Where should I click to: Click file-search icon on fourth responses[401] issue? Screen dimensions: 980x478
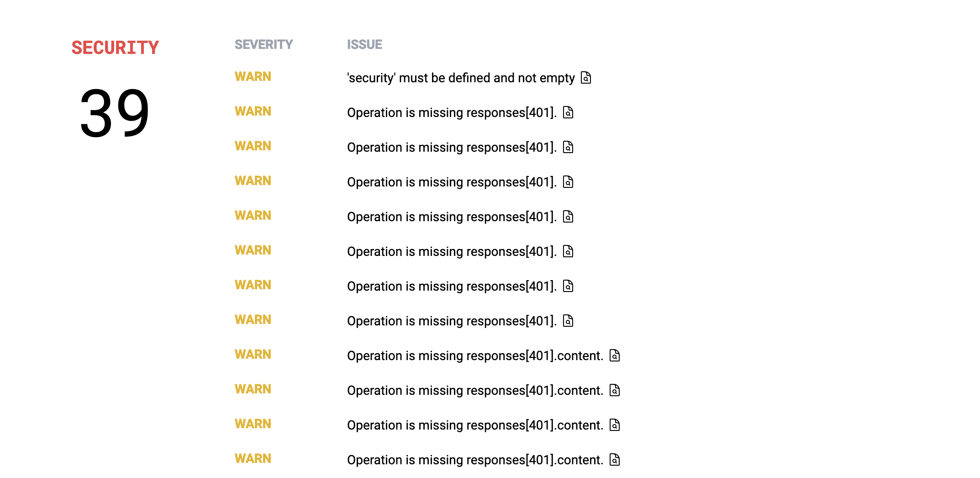point(568,217)
